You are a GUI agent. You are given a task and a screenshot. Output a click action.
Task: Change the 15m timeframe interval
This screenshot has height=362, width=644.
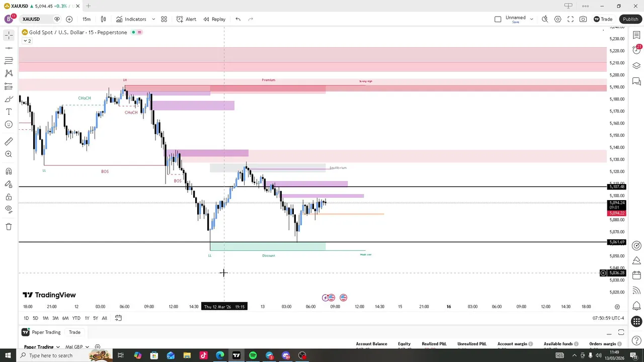pyautogui.click(x=87, y=19)
